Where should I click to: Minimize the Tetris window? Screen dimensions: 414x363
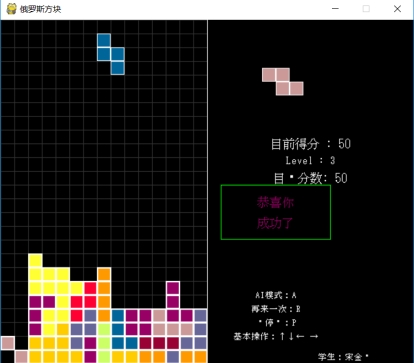point(335,9)
